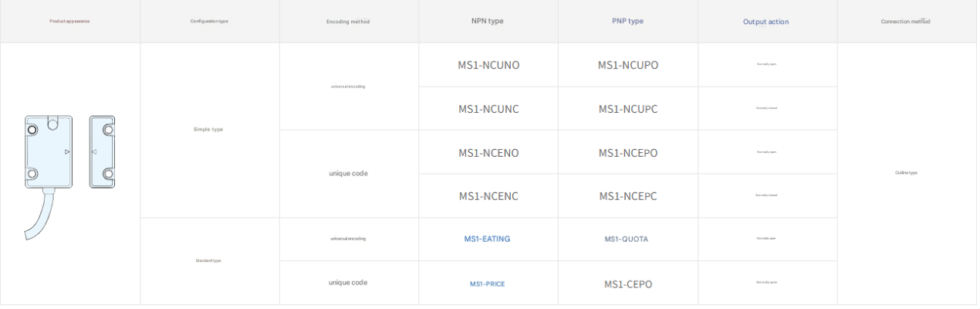Select the MS1-NCUPC model
The height and width of the screenshot is (309, 980).
click(x=628, y=109)
